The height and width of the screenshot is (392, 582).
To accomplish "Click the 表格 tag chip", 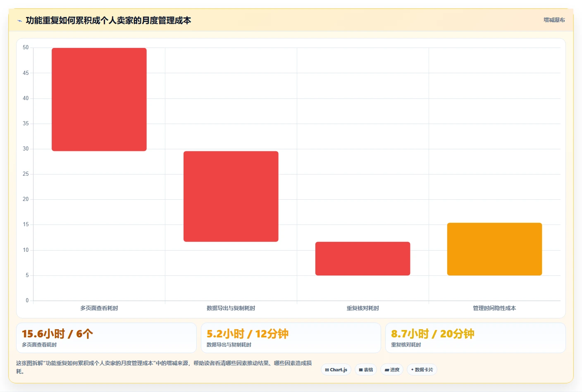I will click(366, 370).
